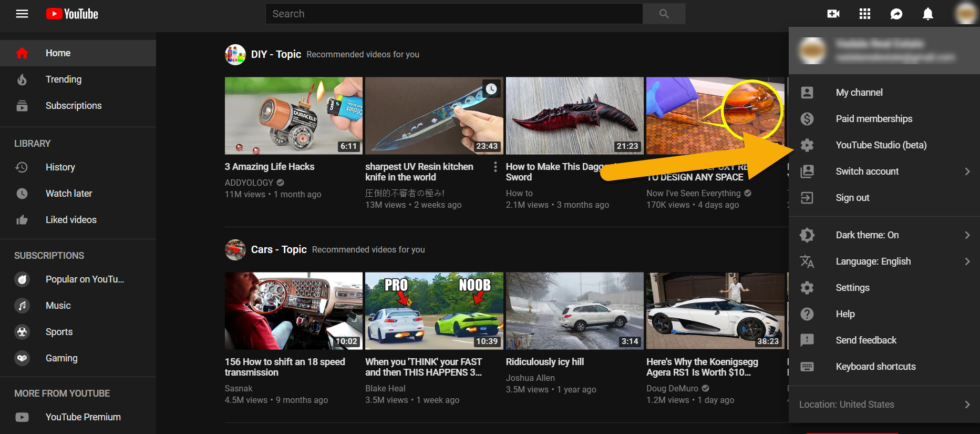Click 'Joshua Allen' channel name
Image resolution: width=980 pixels, height=434 pixels.
(530, 378)
